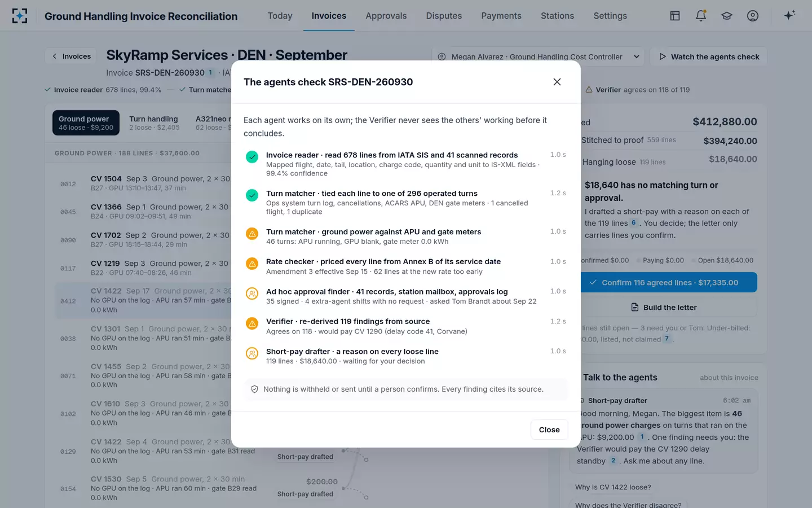The width and height of the screenshot is (812, 508).
Task: Click the Short-pay drafter step row
Action: pyautogui.click(x=406, y=356)
